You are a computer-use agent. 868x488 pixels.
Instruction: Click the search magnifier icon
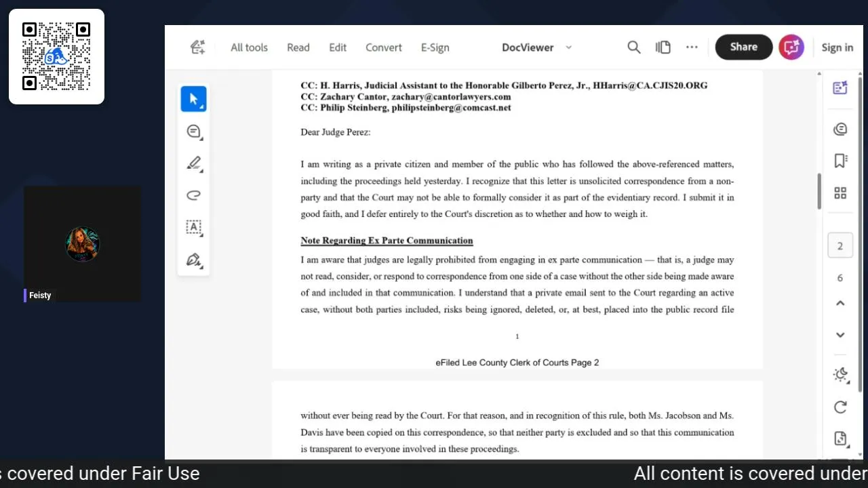(x=634, y=47)
